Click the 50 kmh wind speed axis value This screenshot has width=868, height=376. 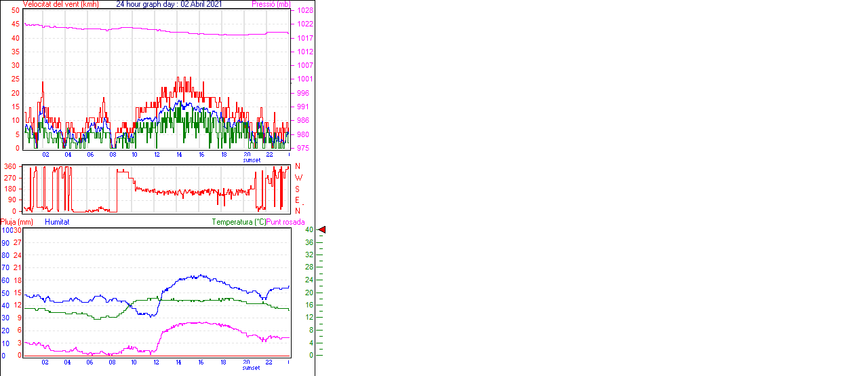tap(16, 11)
